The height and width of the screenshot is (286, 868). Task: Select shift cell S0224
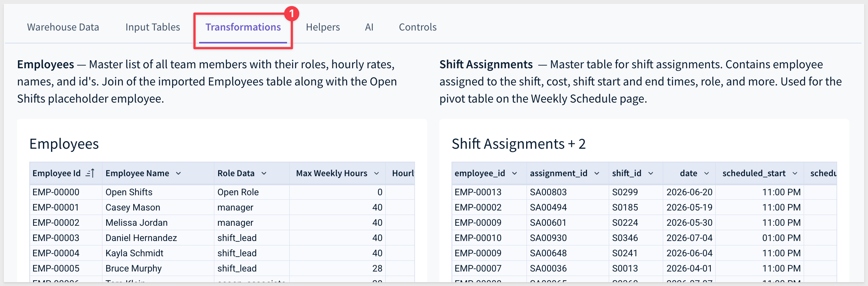coord(636,223)
